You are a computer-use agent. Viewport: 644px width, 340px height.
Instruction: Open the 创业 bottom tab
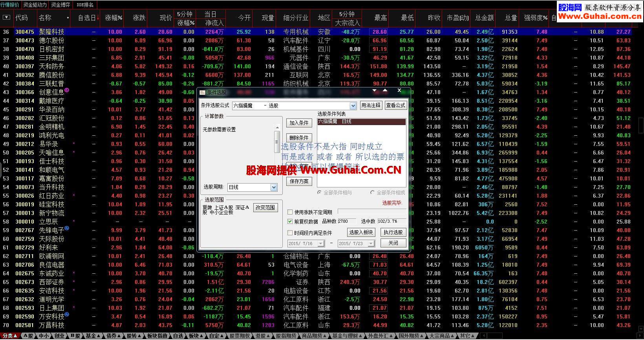59,336
